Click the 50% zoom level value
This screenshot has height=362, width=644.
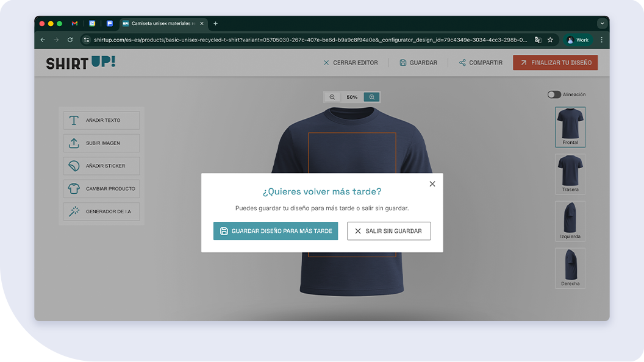(352, 98)
